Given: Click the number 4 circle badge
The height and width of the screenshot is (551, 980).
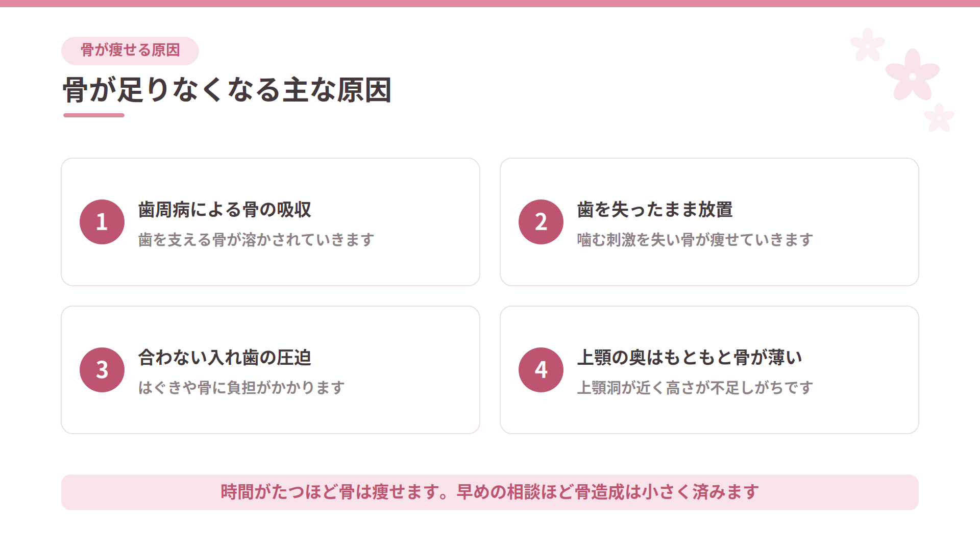Looking at the screenshot, I should [x=541, y=370].
